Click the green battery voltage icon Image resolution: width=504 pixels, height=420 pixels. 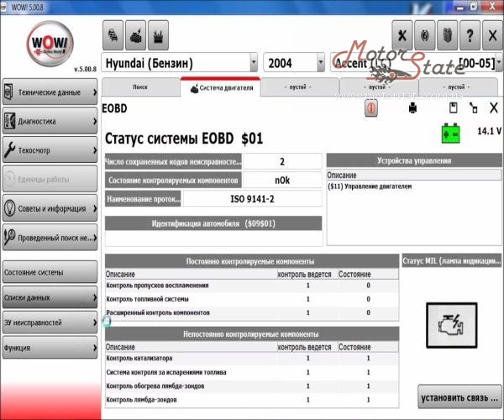pos(451,133)
